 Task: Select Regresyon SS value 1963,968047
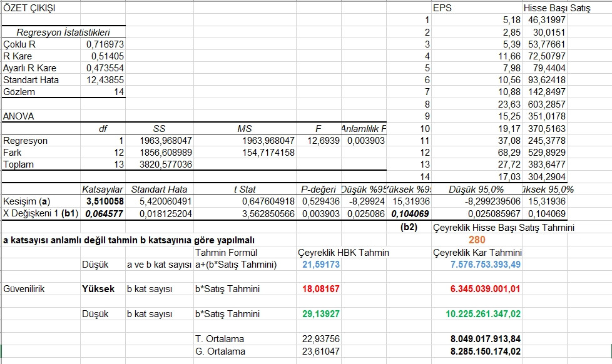[166, 141]
